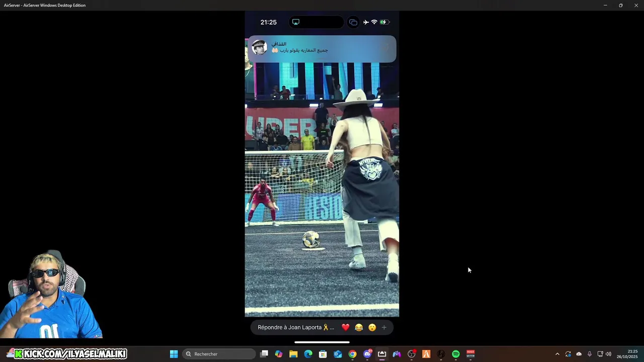The width and height of the screenshot is (644, 362).
Task: Tap the story video to pause it
Action: point(322,190)
